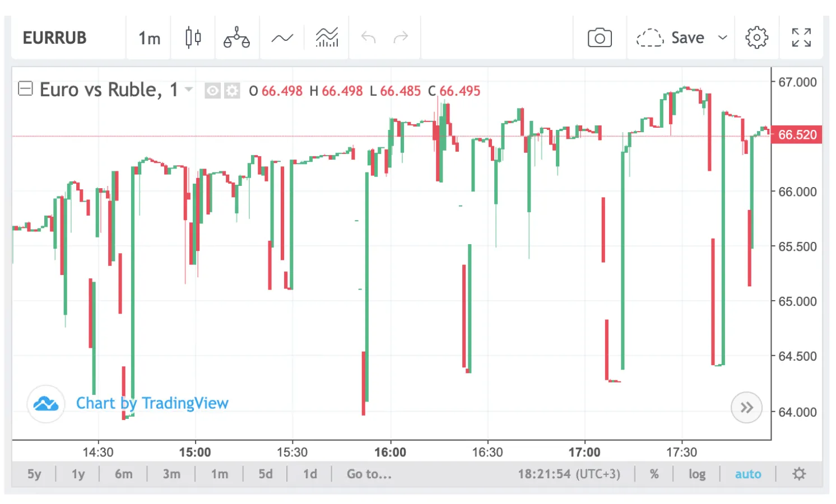Image resolution: width=836 pixels, height=504 pixels.
Task: Expand the legend dropdown arrow after title
Action: [189, 90]
